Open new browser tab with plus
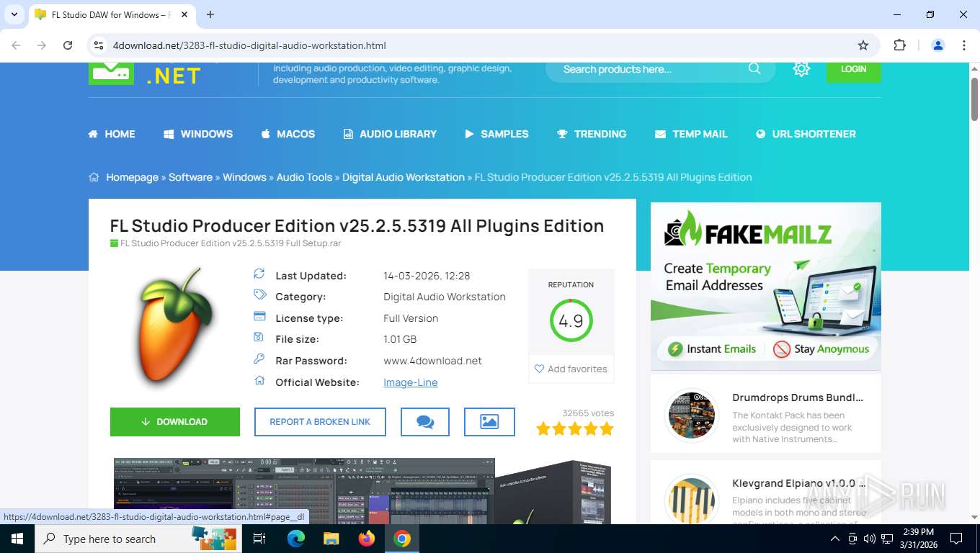Screen dimensions: 980x553 coord(210,14)
